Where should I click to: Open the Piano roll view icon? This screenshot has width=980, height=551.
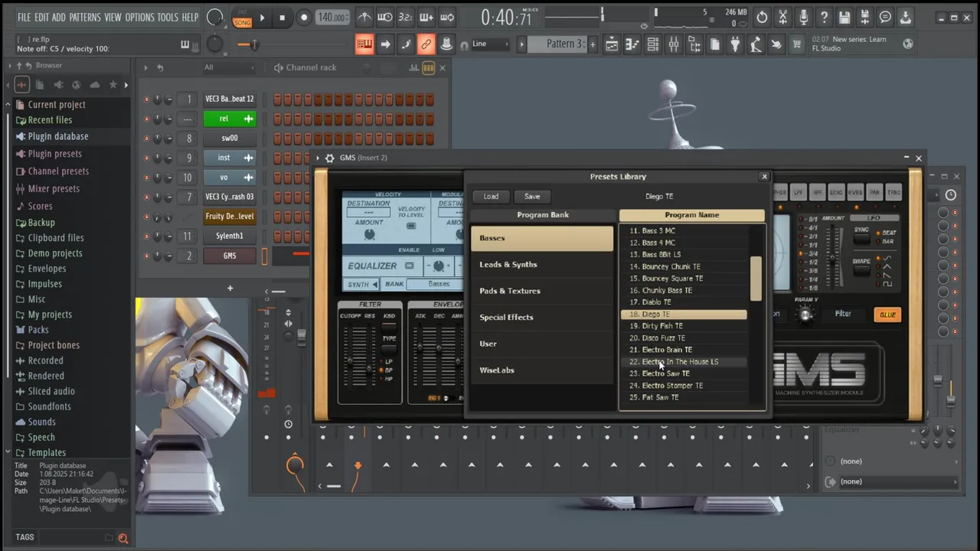(x=632, y=44)
